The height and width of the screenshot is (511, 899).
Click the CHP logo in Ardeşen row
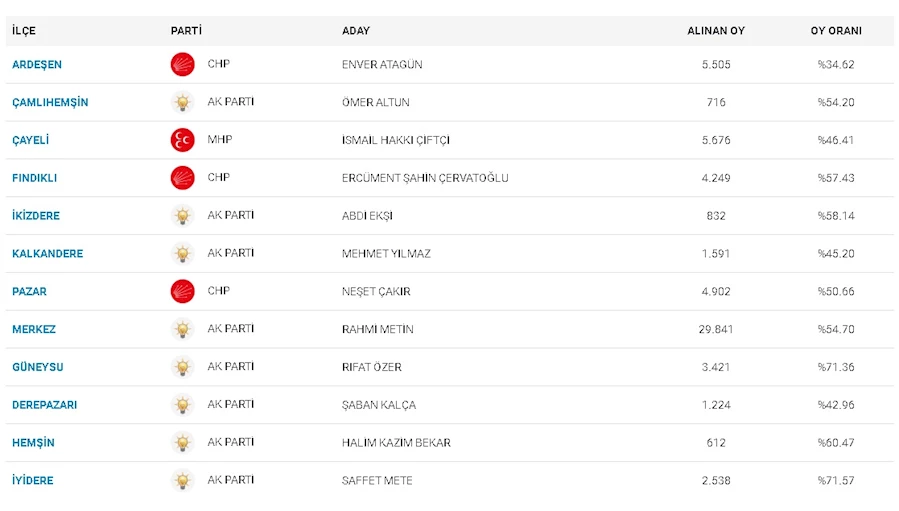click(x=182, y=64)
